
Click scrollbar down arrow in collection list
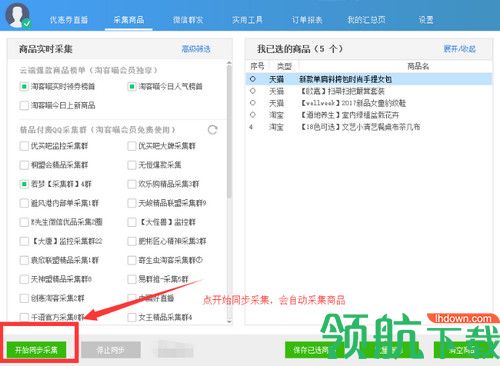pyautogui.click(x=229, y=321)
